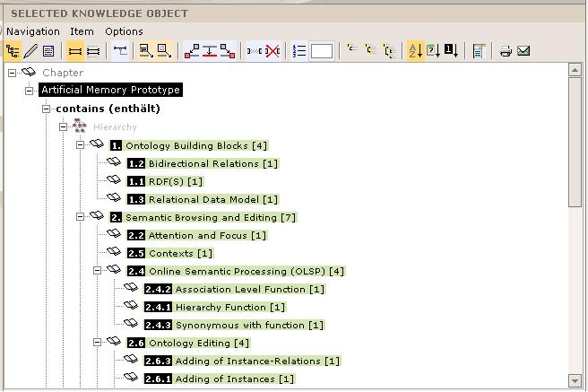Collapse the Chapter root node
Viewport: 588px width, 392px height.
click(x=12, y=73)
